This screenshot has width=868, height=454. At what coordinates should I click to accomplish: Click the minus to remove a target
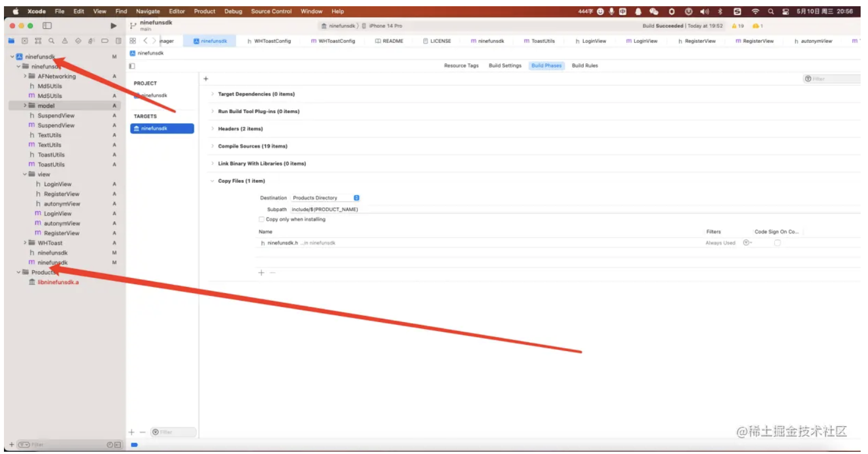pos(142,432)
